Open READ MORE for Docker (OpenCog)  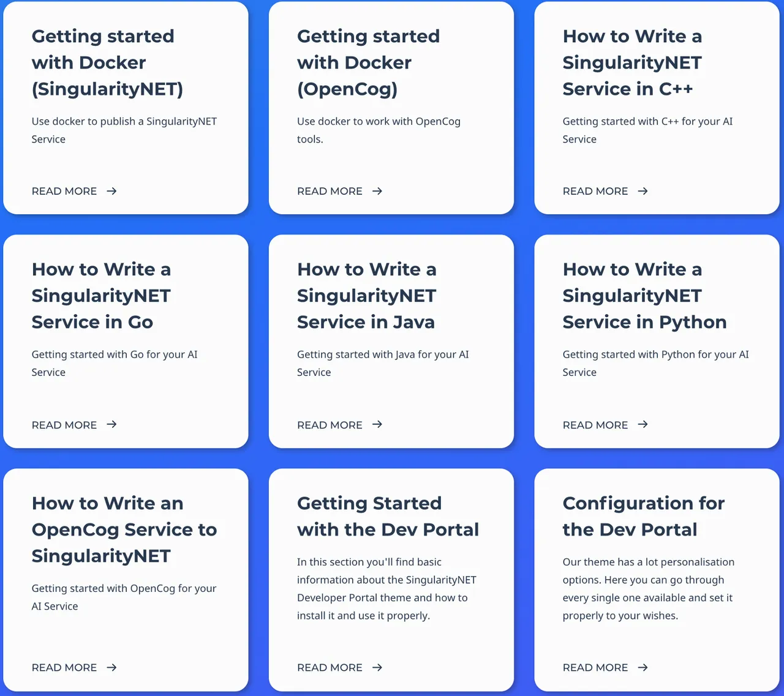[x=330, y=191]
